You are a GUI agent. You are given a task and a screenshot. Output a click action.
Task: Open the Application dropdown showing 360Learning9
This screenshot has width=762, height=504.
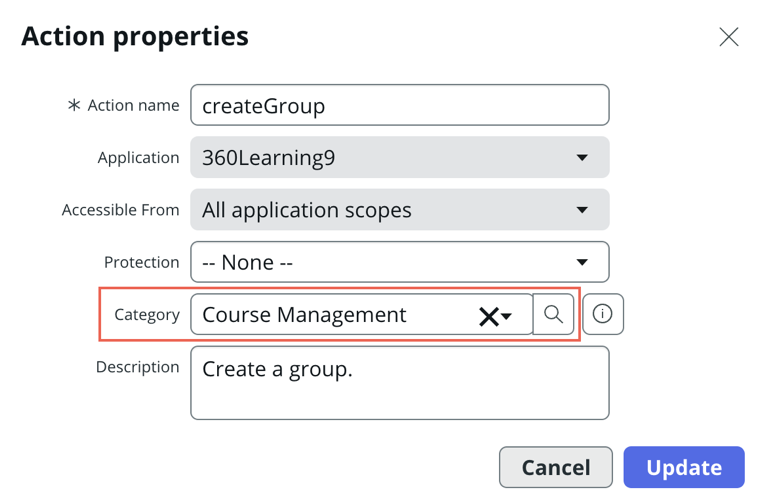coord(399,157)
